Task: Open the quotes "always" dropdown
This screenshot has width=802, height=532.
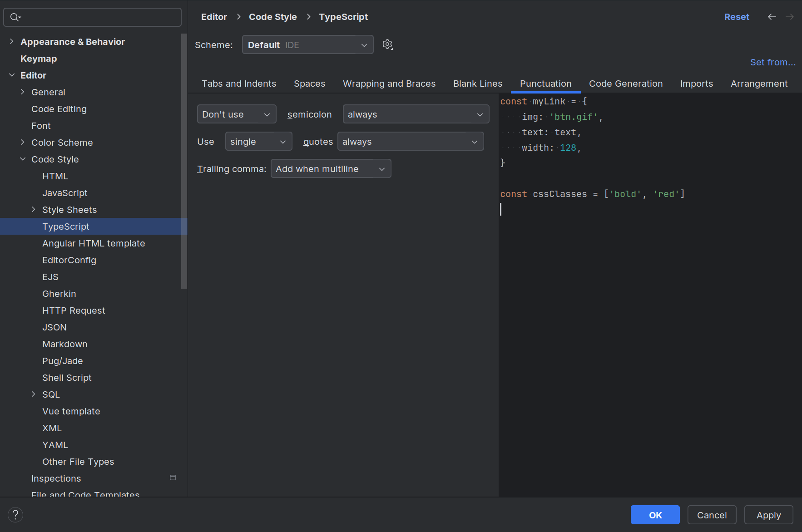Action: [410, 141]
